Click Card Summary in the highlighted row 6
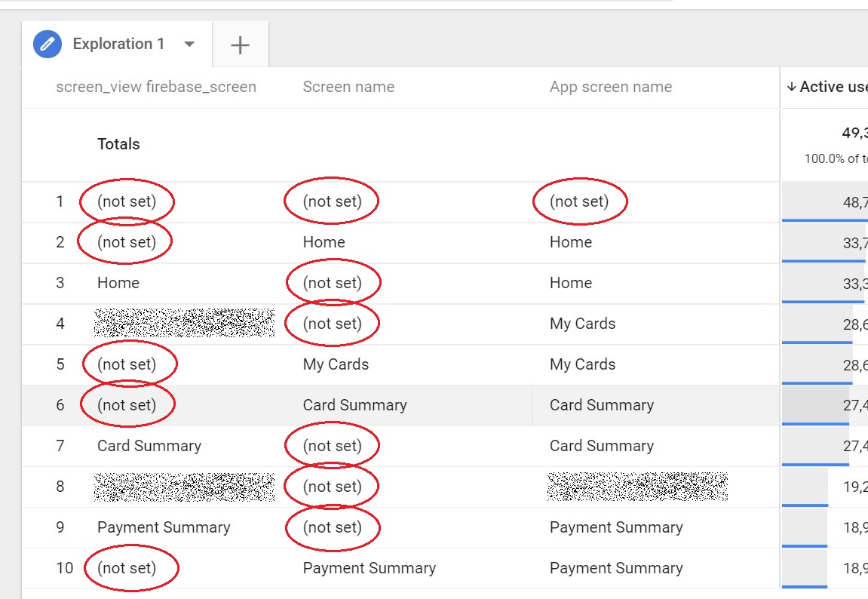 coord(356,405)
